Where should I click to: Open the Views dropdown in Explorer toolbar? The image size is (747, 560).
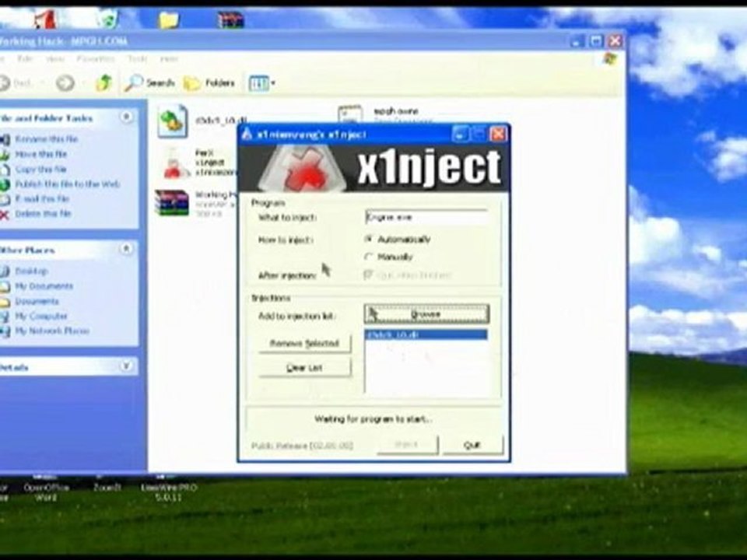tap(262, 84)
